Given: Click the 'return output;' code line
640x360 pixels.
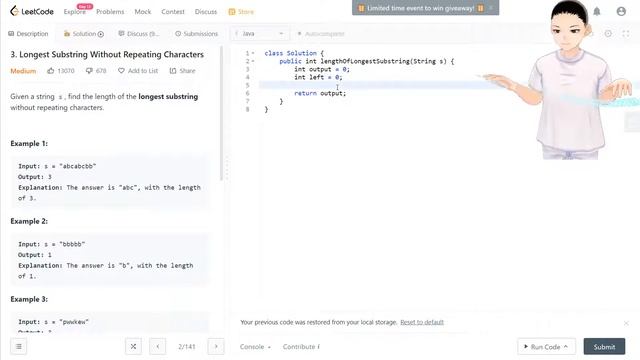Looking at the screenshot, I should 320,93.
